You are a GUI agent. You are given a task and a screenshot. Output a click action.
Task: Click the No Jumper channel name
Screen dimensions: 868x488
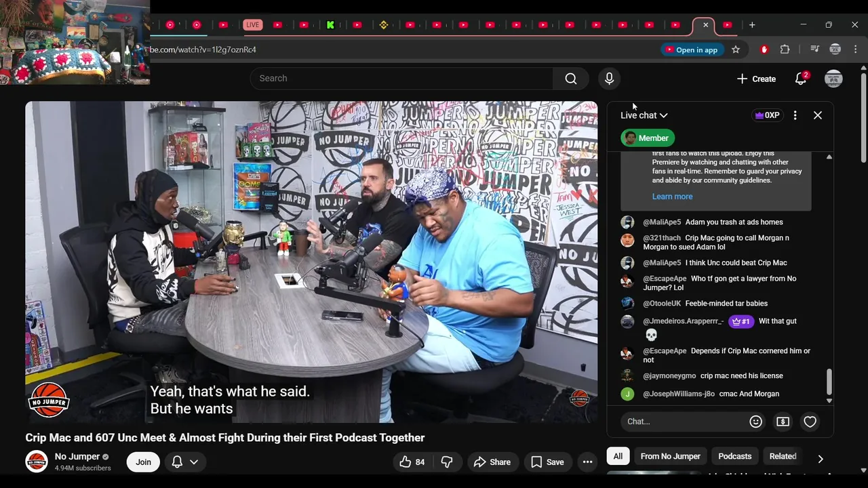point(77,457)
